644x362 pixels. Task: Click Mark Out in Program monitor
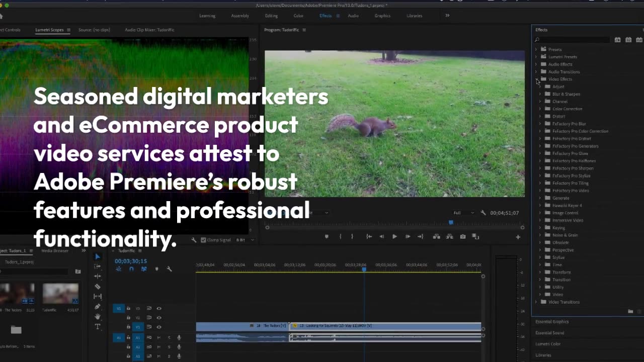(352, 236)
